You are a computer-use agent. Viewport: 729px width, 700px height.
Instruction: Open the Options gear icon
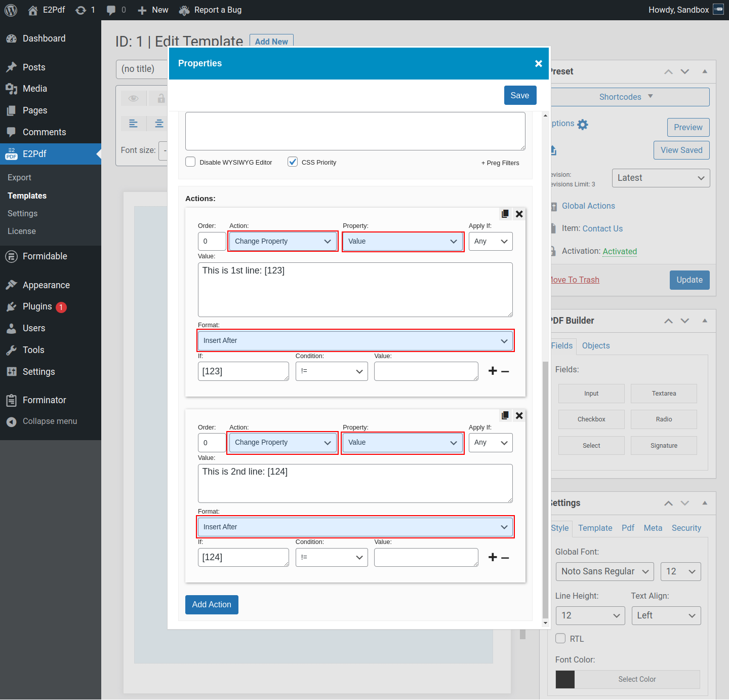click(583, 125)
